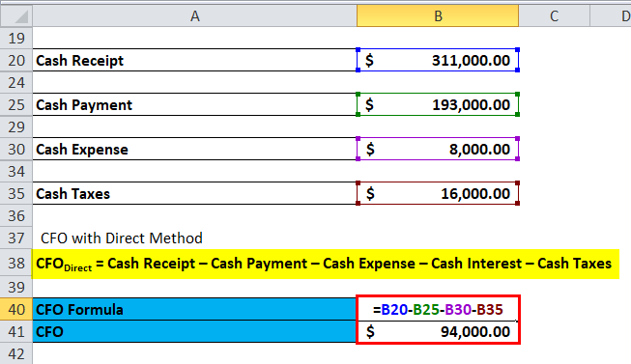The image size is (631, 364).
Task: Select row 34 header
Action: pyautogui.click(x=16, y=171)
